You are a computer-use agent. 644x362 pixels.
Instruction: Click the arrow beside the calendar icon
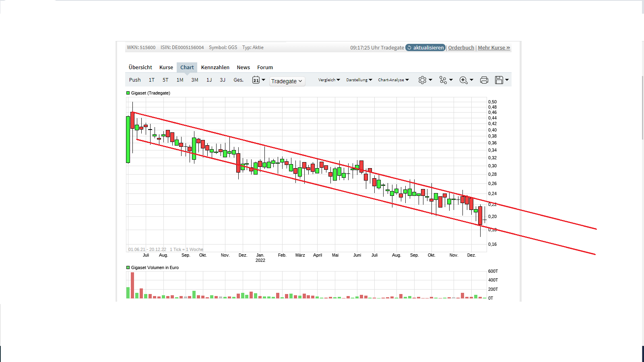264,80
